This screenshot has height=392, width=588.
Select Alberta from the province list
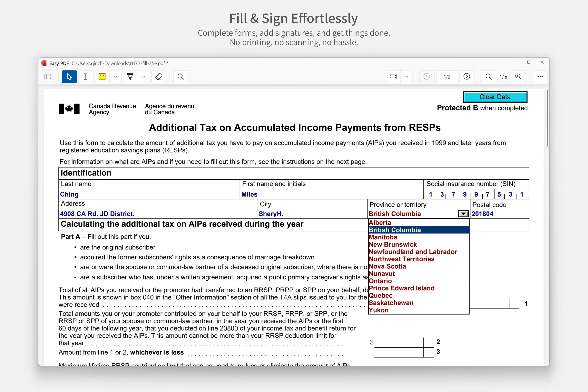[418, 222]
